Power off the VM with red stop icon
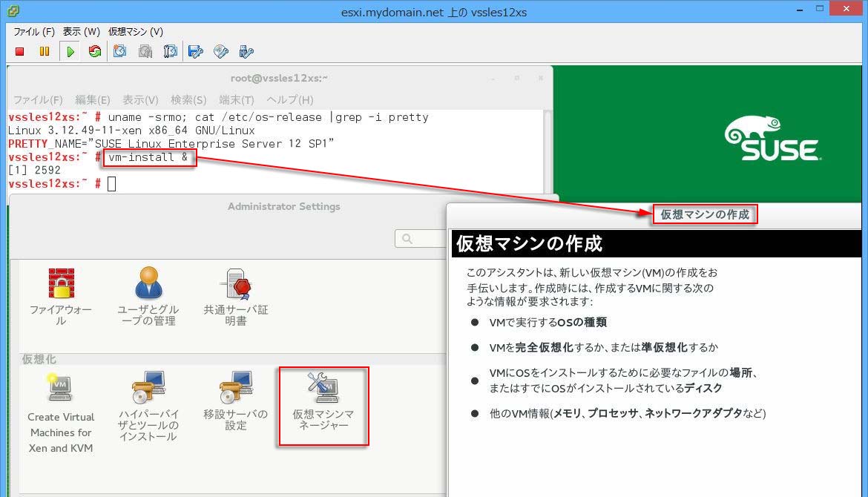The height and width of the screenshot is (497, 868). tap(20, 51)
